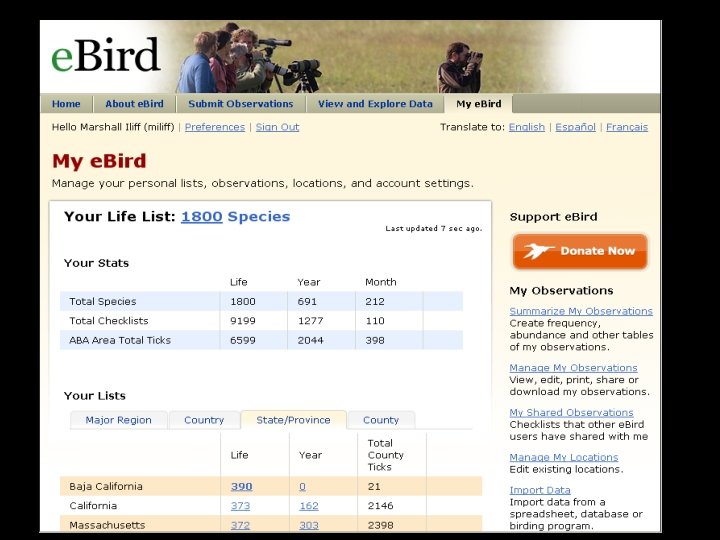Click the My Observations sidebar heading
This screenshot has height=540, width=720.
tap(561, 291)
